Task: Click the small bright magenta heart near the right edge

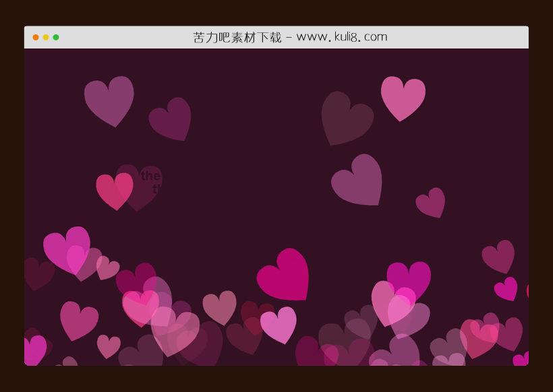Action: (x=506, y=288)
